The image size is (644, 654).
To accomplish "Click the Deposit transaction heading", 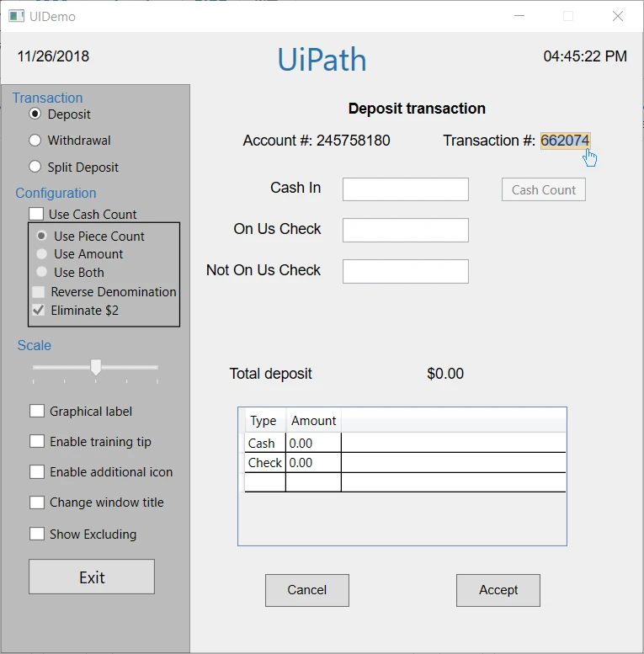I will (417, 109).
